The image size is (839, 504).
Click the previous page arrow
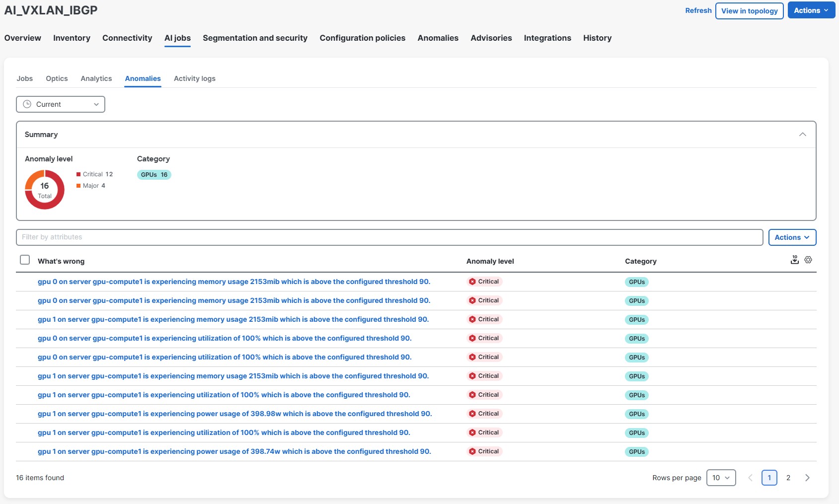[x=750, y=478]
